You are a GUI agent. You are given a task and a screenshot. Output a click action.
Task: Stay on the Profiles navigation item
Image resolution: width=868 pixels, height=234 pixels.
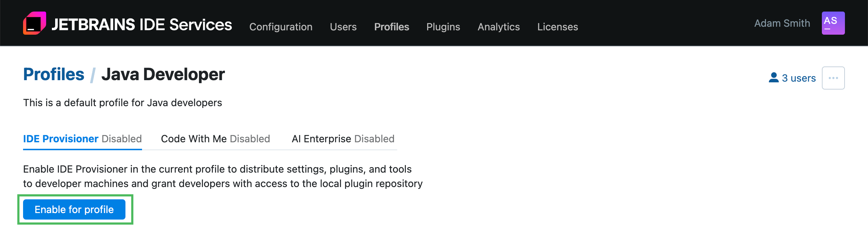click(391, 27)
